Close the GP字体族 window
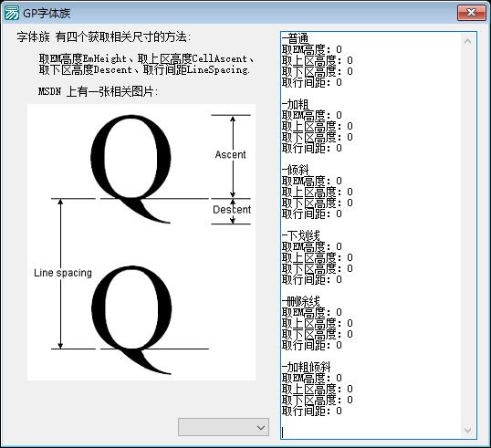This screenshot has height=448, width=491. click(471, 13)
